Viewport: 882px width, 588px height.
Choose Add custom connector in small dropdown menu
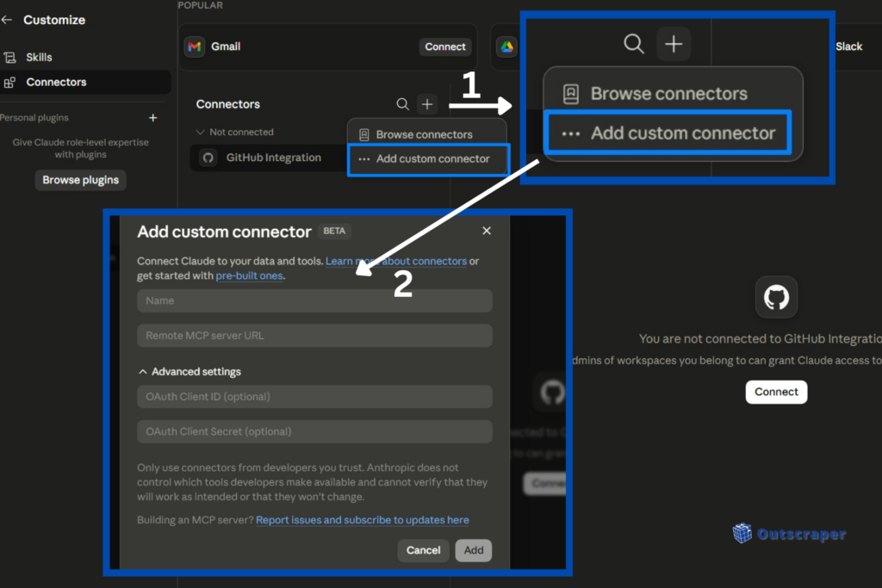(x=429, y=159)
